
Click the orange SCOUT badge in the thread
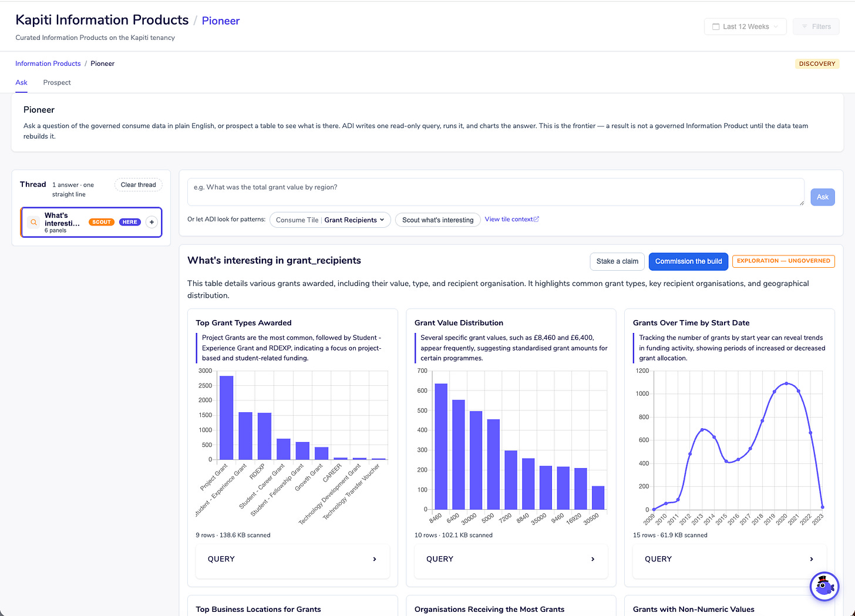point(102,222)
